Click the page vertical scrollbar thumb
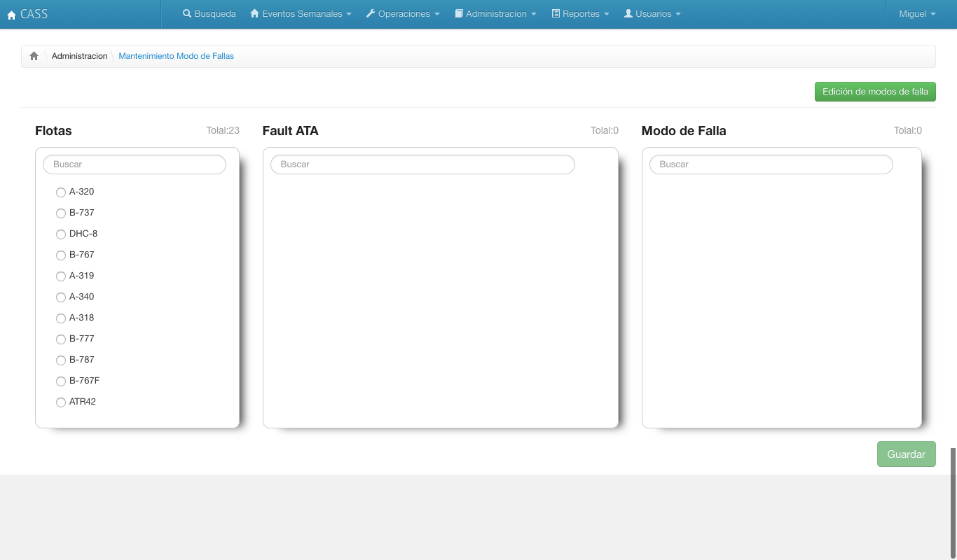This screenshot has width=957, height=560. [953, 504]
